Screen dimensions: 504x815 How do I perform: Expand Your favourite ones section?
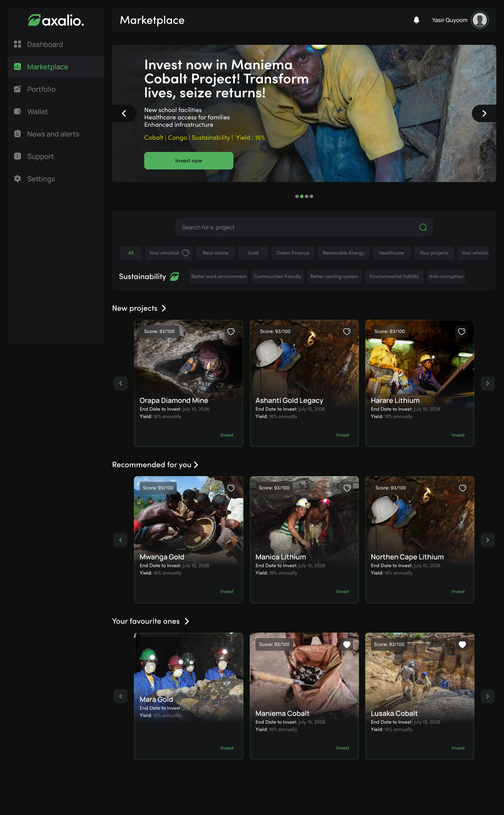tap(187, 621)
